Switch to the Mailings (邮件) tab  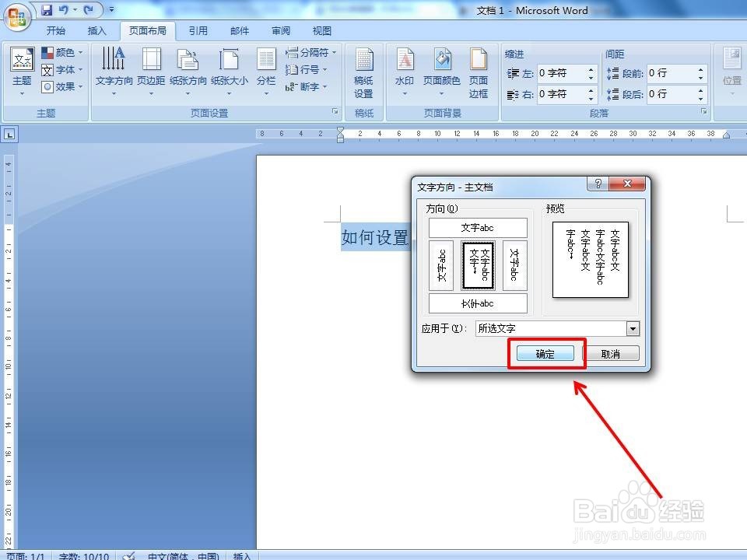point(240,31)
